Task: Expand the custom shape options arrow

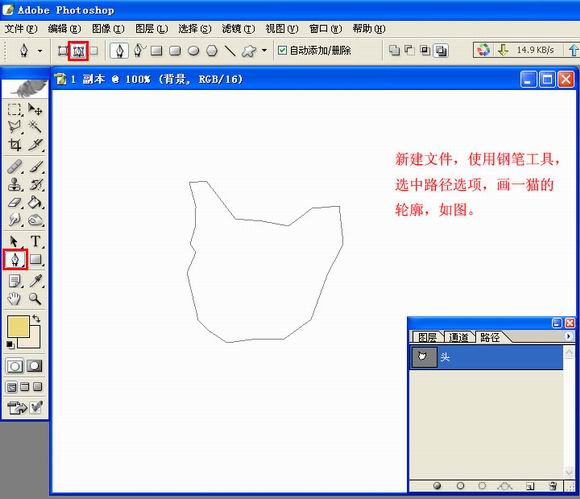Action: click(264, 50)
